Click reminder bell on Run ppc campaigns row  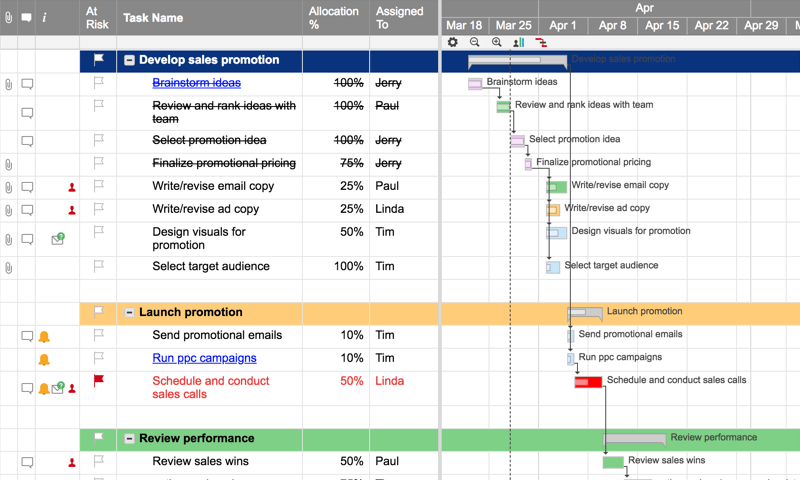44,359
